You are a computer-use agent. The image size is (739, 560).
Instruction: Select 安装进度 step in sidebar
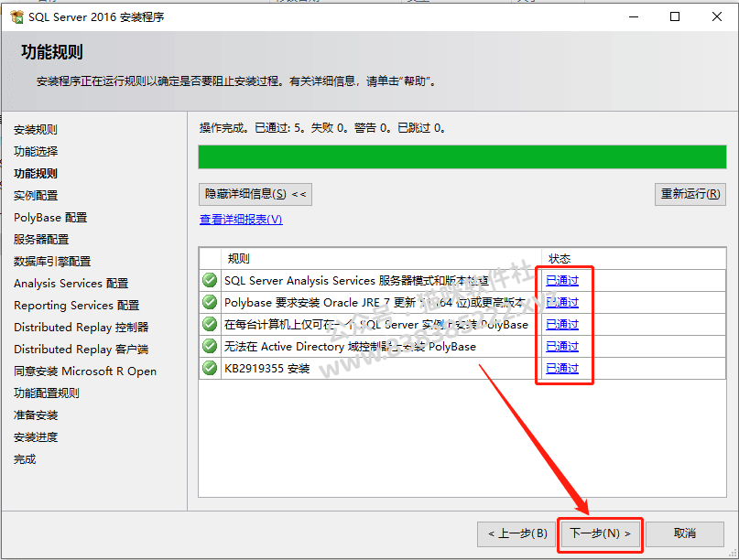(x=36, y=437)
